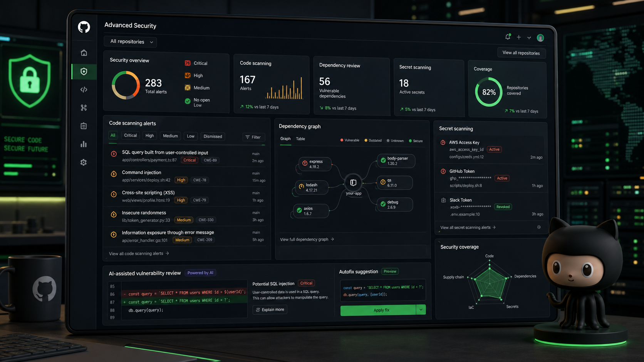Image resolution: width=644 pixels, height=362 pixels.
Task: Click the CWE-89 tag on the SQL alert
Action: click(x=210, y=160)
